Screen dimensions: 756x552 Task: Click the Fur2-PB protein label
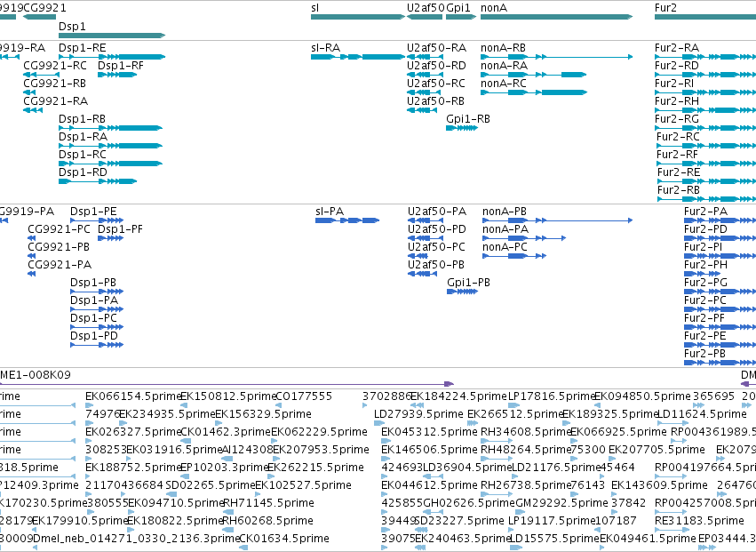704,354
